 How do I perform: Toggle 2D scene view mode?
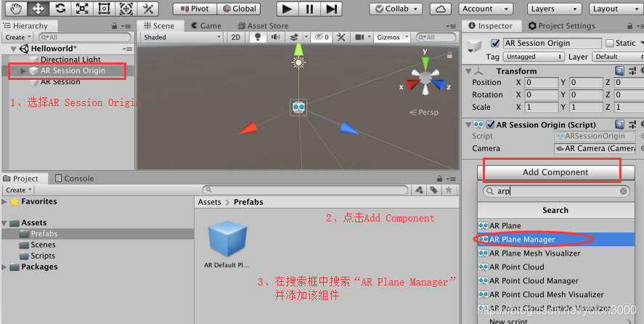coord(236,37)
